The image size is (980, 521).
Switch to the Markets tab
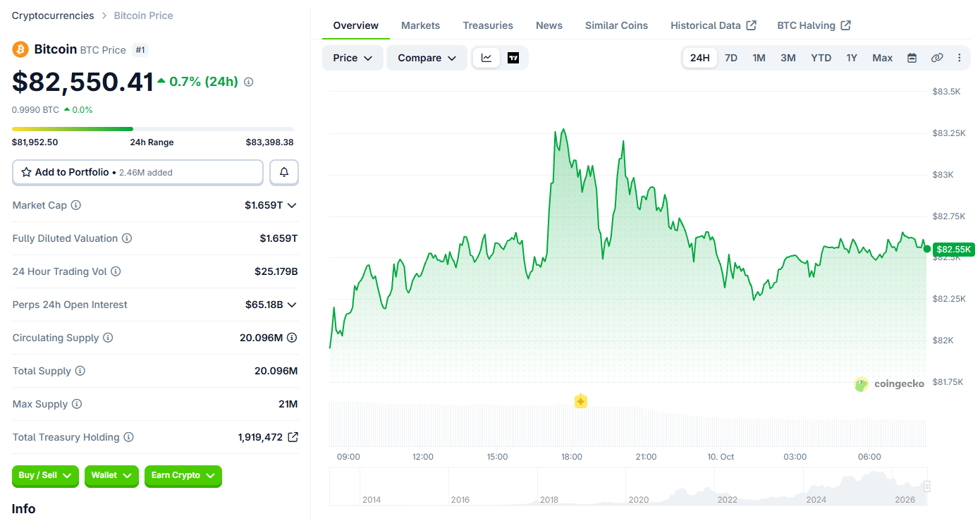[420, 25]
